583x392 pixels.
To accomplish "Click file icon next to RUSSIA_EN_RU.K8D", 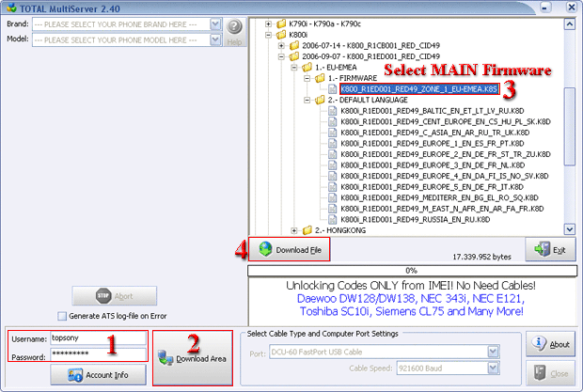I will point(332,220).
